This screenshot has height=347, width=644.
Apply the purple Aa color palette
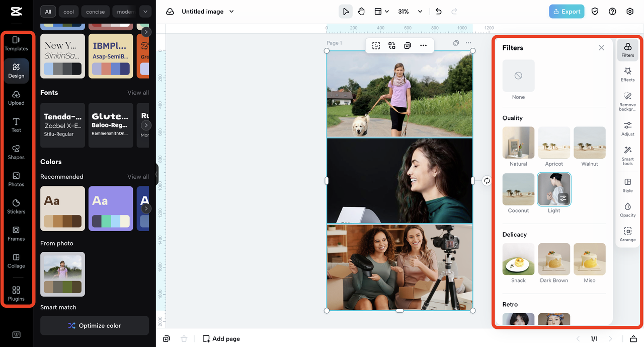pyautogui.click(x=111, y=209)
